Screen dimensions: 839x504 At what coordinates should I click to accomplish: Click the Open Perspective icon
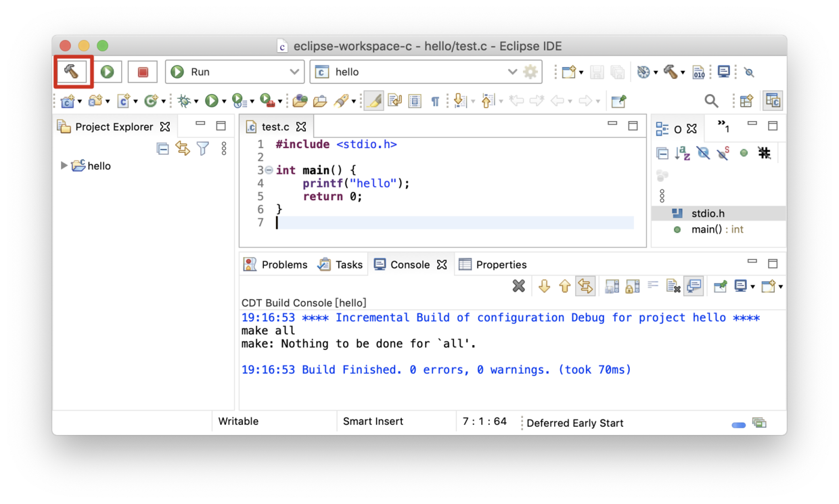[746, 101]
